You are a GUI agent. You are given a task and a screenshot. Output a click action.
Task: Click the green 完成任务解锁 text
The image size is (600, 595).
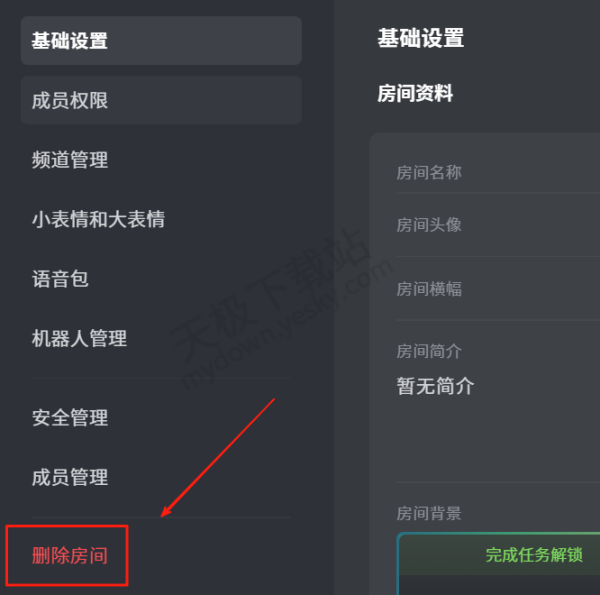[x=534, y=555]
